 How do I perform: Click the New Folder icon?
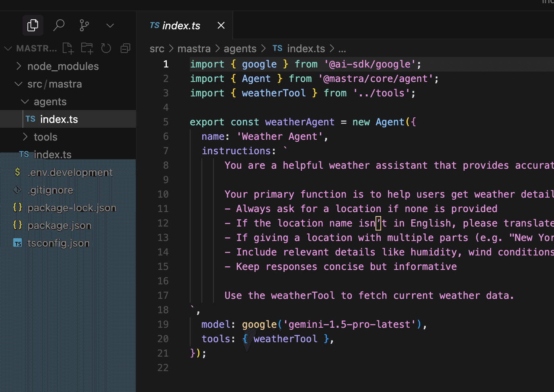[x=87, y=49]
